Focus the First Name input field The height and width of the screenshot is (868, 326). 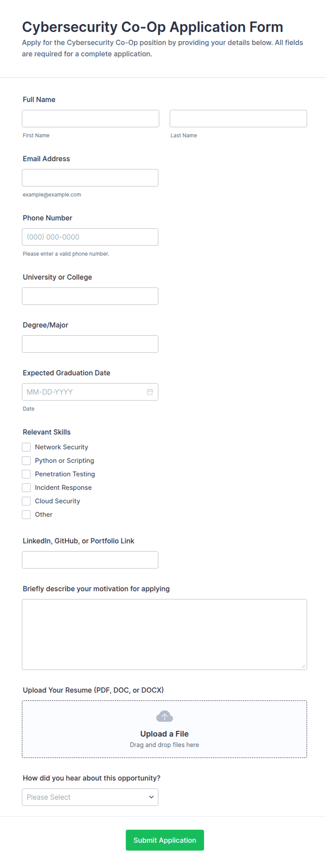click(90, 119)
